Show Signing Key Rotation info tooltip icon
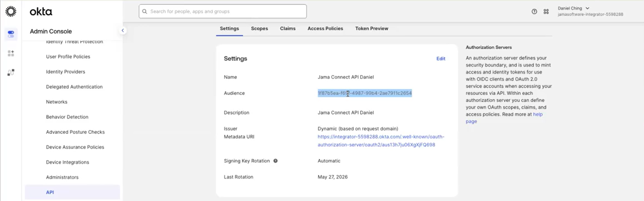This screenshot has width=644, height=201. (275, 161)
